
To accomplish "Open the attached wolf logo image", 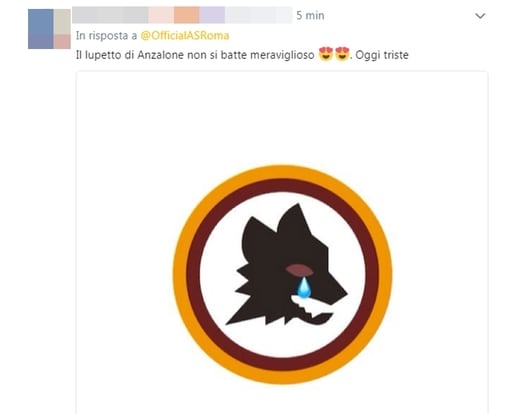I will click(x=282, y=243).
